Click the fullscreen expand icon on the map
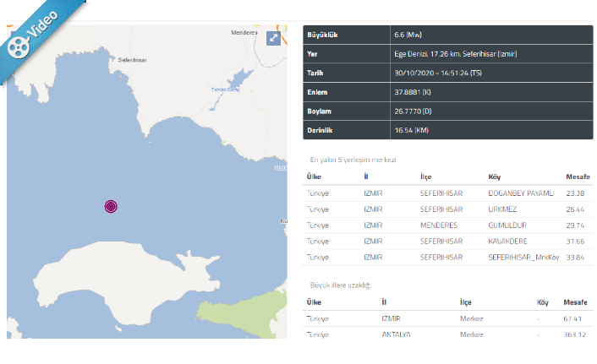The height and width of the screenshot is (364, 597). pos(273,38)
